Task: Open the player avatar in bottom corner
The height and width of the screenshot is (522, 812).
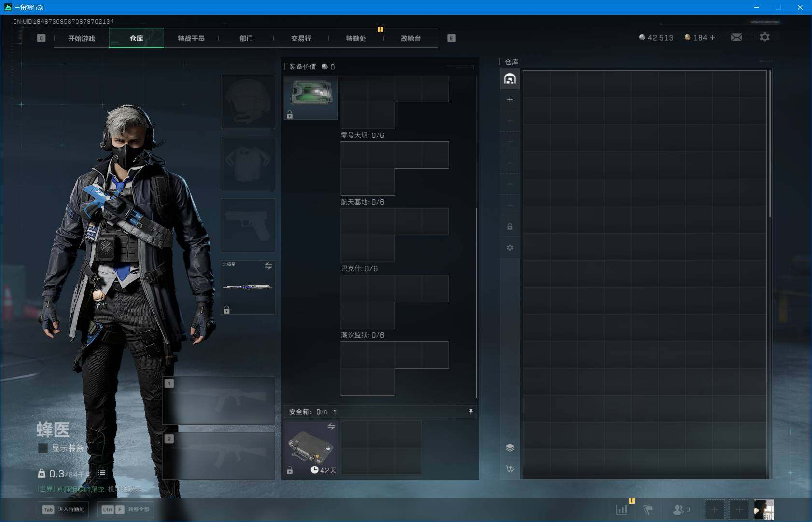Action: (x=764, y=509)
